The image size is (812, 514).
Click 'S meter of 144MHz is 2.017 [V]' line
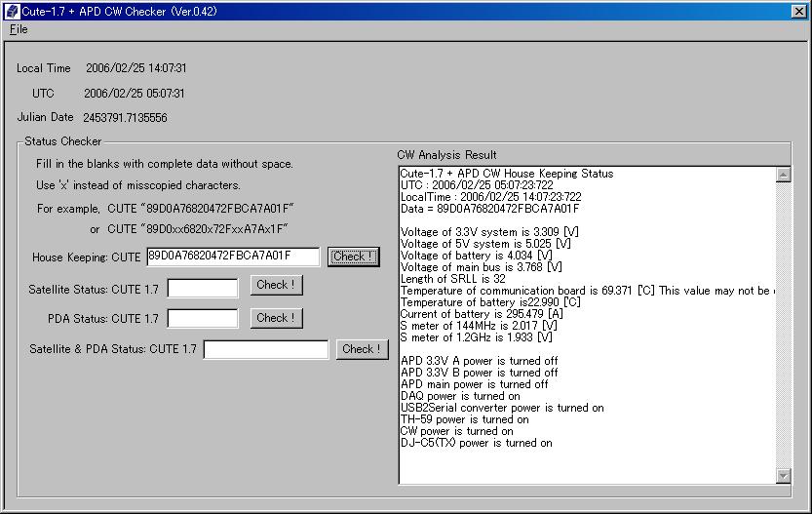[x=479, y=326]
